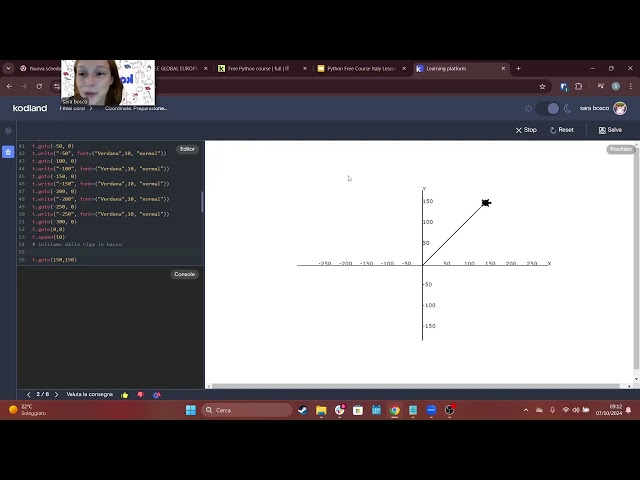Toggle the light/dark theme switch
The width and height of the screenshot is (640, 480).
548,109
